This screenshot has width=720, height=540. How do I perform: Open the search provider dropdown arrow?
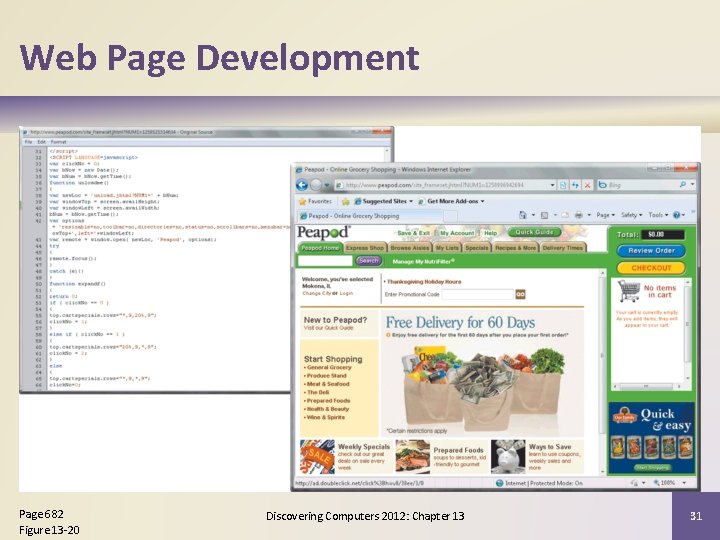[x=692, y=185]
